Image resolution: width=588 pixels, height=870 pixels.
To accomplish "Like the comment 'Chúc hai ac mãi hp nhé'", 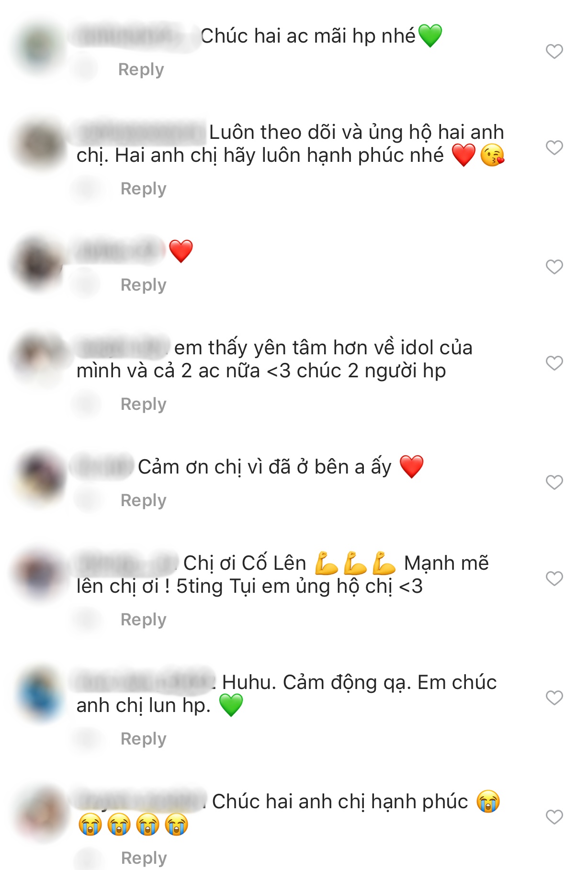I will coord(554,51).
